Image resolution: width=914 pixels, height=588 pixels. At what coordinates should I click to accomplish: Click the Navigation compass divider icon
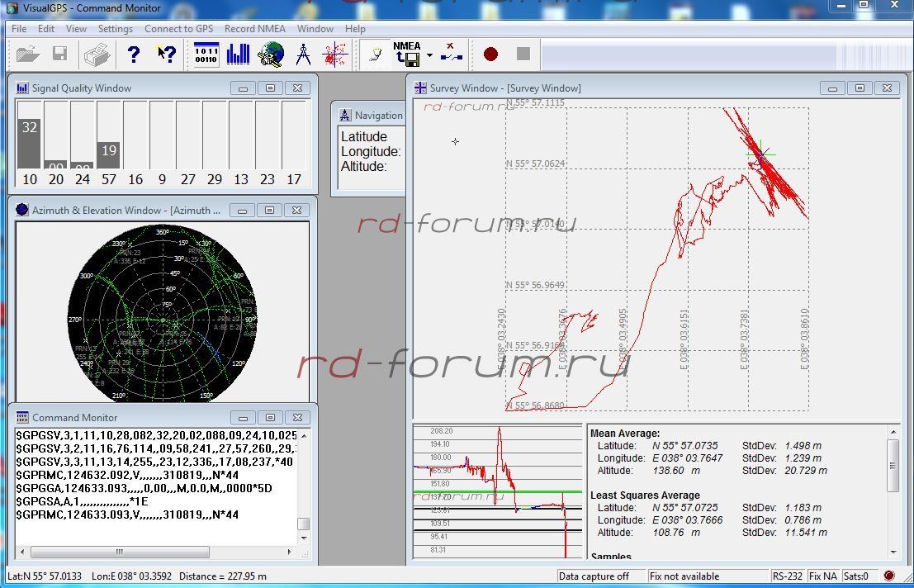(302, 55)
